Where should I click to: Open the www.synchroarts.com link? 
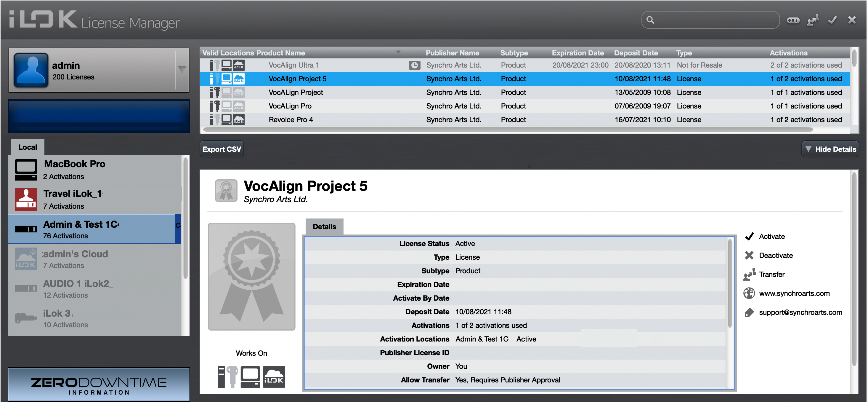pyautogui.click(x=794, y=293)
